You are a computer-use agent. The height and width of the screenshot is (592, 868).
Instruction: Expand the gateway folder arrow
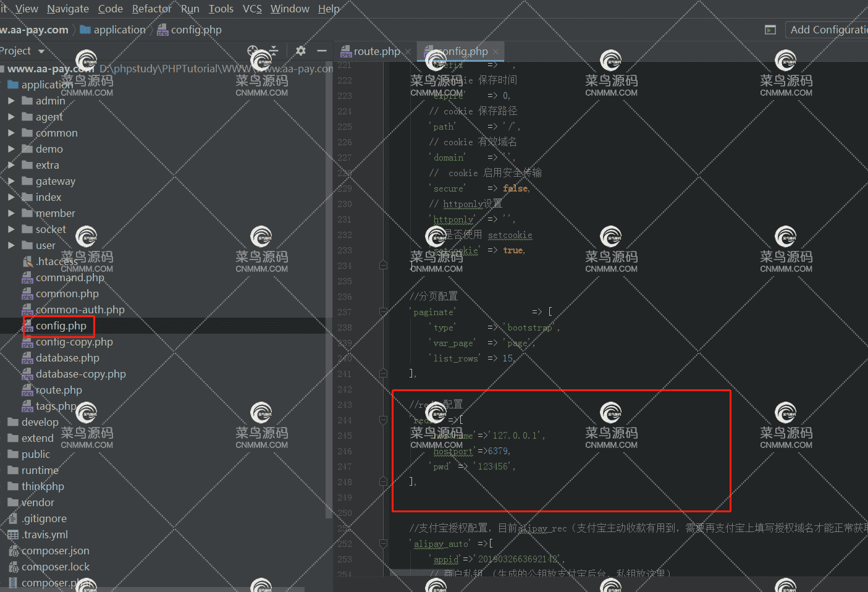point(11,181)
